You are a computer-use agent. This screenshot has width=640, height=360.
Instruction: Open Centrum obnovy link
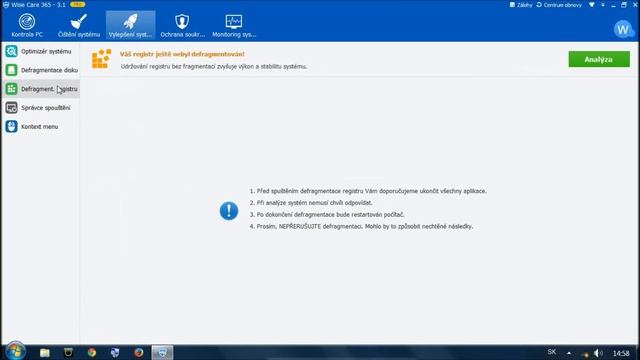(x=559, y=5)
